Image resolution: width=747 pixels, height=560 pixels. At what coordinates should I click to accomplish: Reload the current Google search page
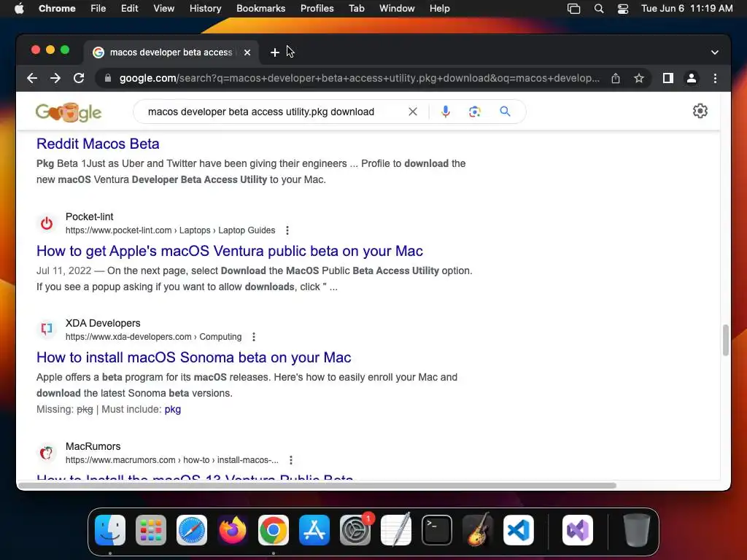point(79,78)
